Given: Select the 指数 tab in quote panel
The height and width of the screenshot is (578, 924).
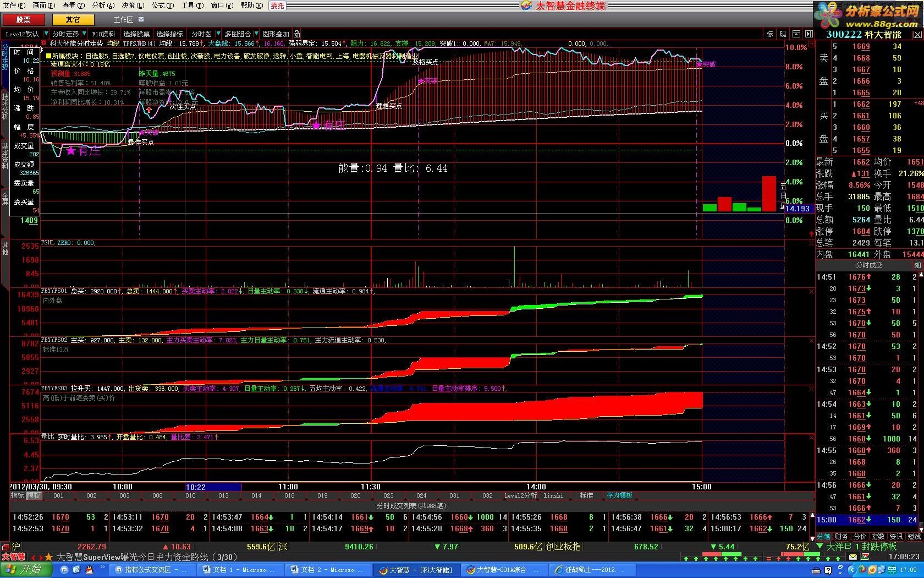Looking at the screenshot, I should pyautogui.click(x=878, y=537).
